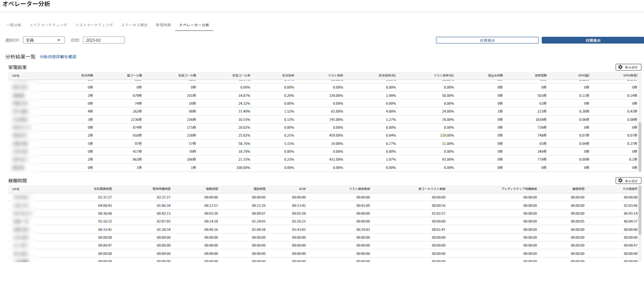Expand the 選択OP dropdown showing 全員
Viewport: 644px width, 282px height.
tap(44, 40)
